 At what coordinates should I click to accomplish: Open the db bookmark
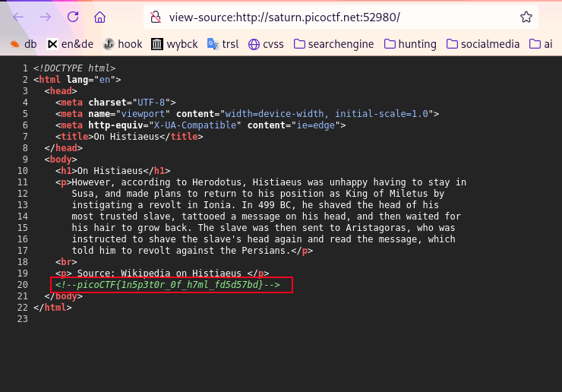click(23, 44)
